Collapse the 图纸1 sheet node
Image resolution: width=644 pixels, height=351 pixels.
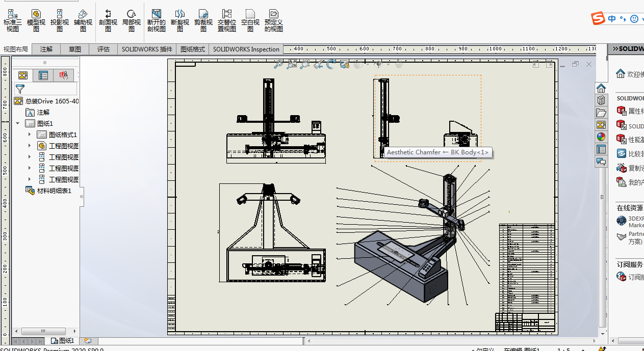[18, 123]
